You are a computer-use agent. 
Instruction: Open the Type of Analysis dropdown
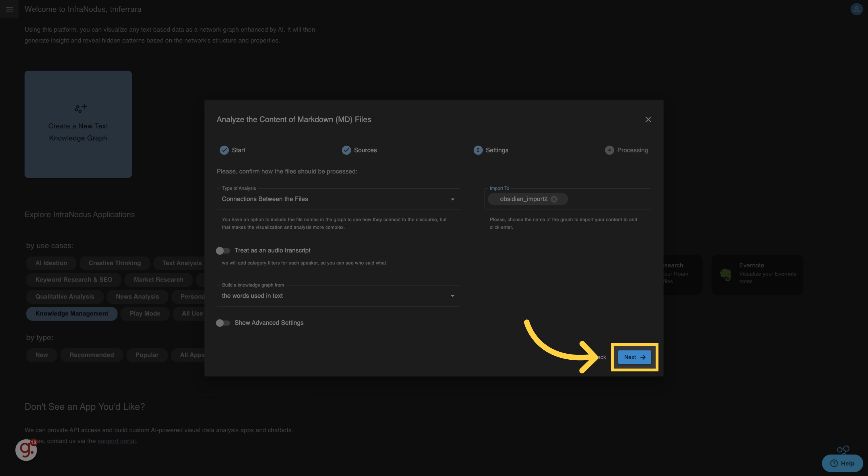[338, 199]
